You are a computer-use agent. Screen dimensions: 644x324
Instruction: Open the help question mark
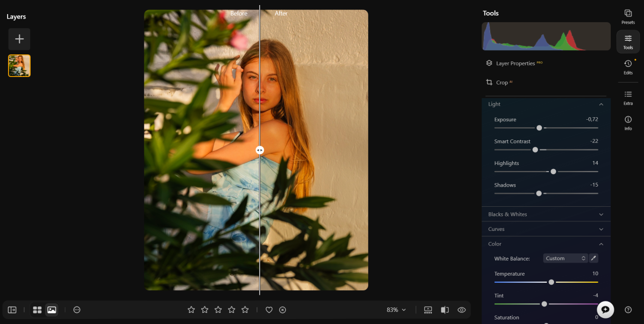pyautogui.click(x=628, y=310)
